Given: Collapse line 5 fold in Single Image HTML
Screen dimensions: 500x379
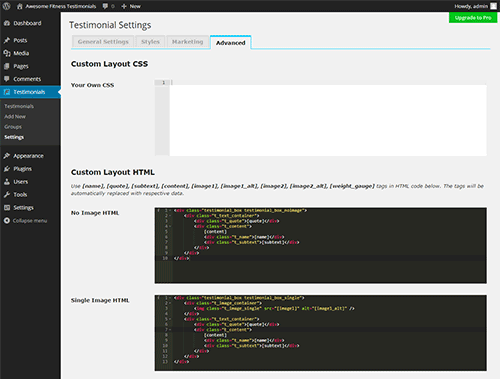Looking at the screenshot, I should 170,319.
